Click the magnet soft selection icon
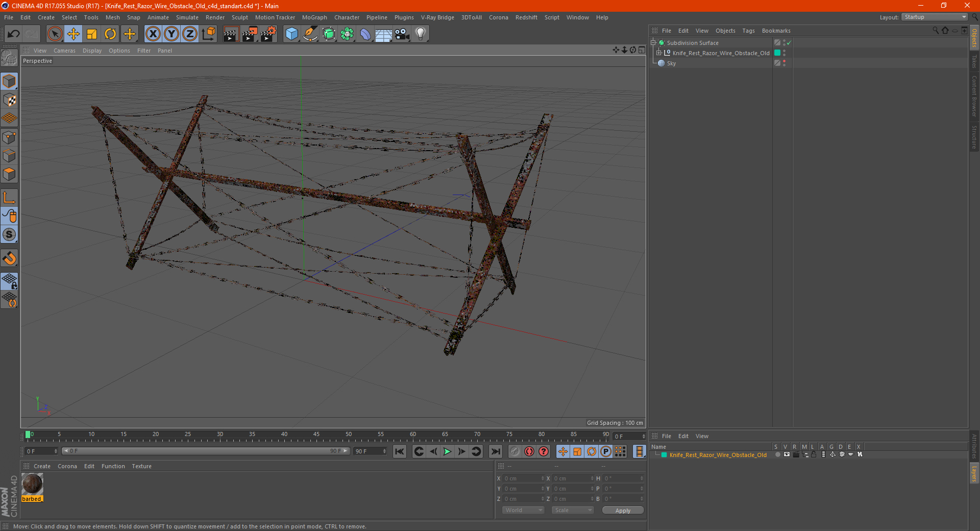980x531 pixels. click(9, 258)
